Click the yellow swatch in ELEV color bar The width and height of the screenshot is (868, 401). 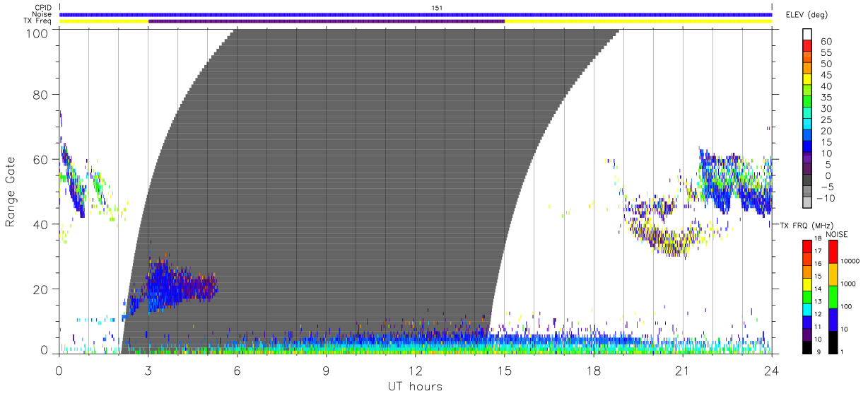807,79
